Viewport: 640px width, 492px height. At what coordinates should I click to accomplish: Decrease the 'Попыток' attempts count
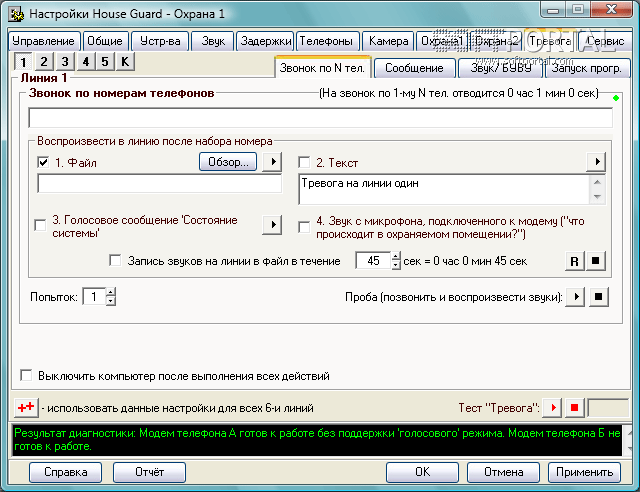pyautogui.click(x=111, y=301)
